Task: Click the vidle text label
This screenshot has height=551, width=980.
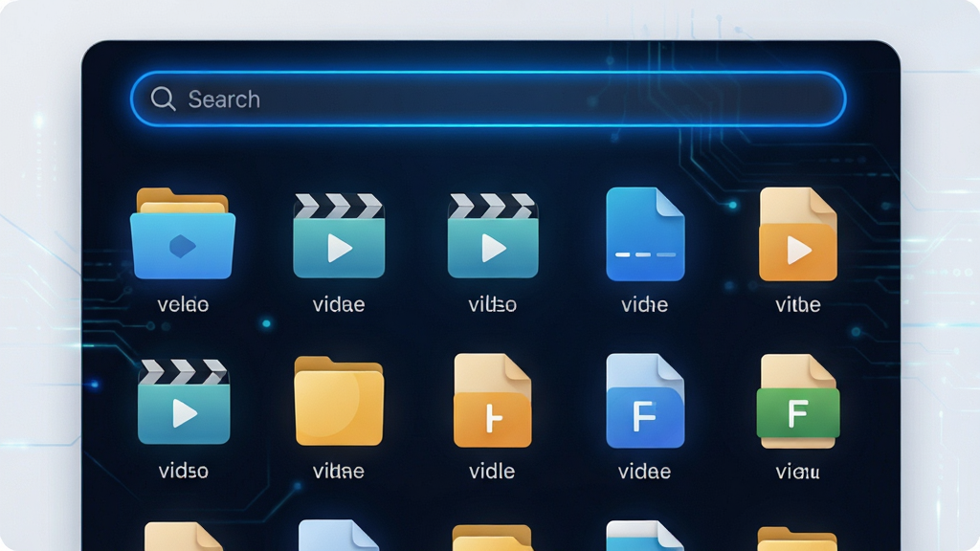Action: (x=492, y=471)
